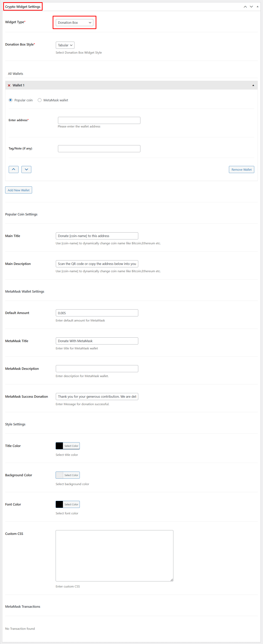Open the Title Color picker swatch
263x644 pixels.
(59, 446)
